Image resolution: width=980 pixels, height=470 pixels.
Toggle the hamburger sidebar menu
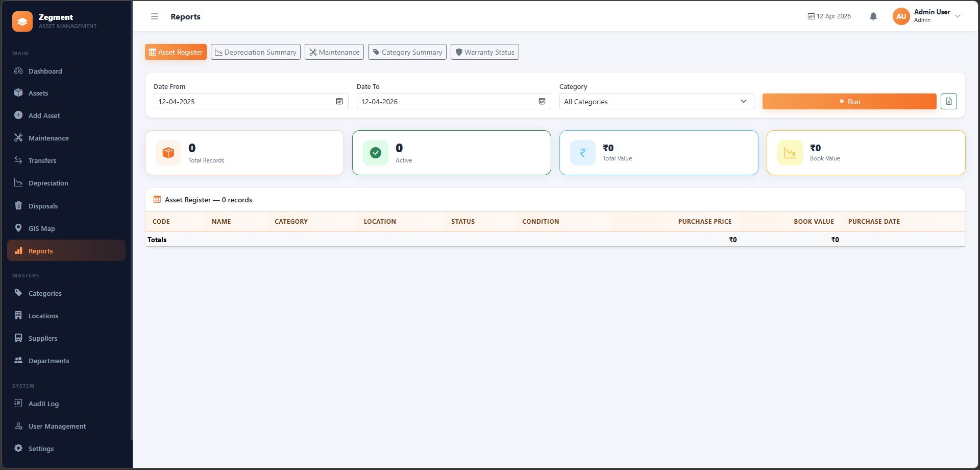click(x=155, y=16)
